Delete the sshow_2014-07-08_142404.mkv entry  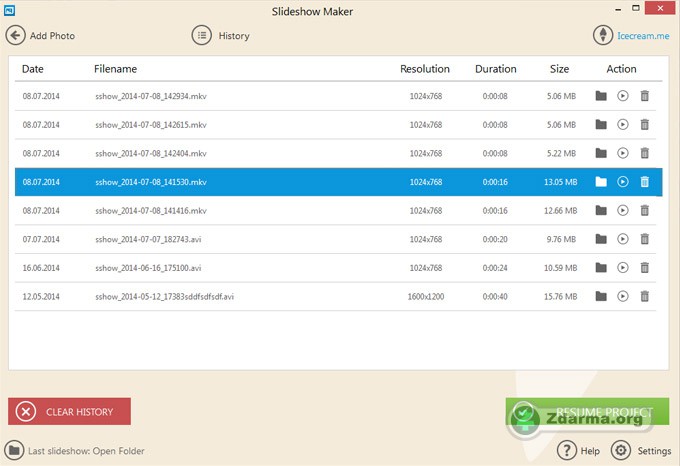tap(645, 153)
